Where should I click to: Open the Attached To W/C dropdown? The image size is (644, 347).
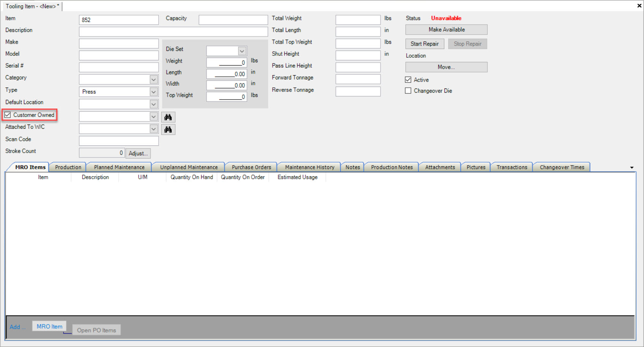tap(154, 129)
